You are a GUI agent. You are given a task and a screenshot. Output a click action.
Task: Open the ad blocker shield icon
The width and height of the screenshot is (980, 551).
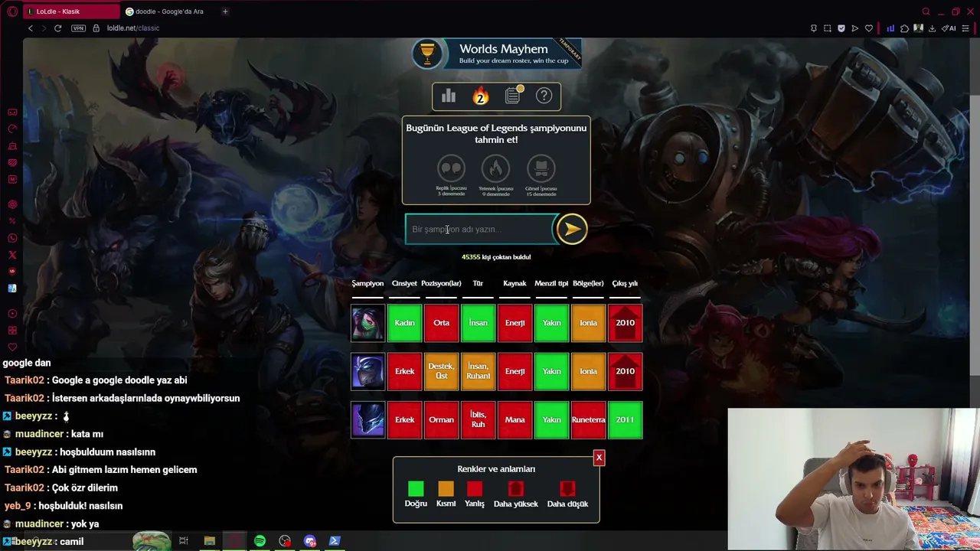841,28
